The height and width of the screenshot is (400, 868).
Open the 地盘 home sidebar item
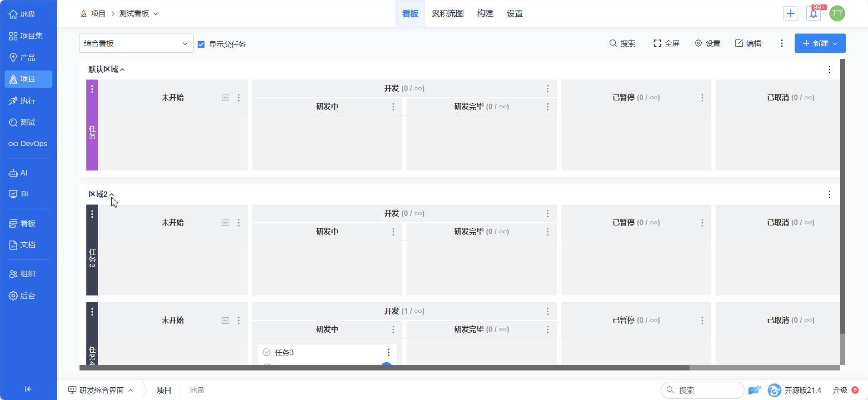28,14
